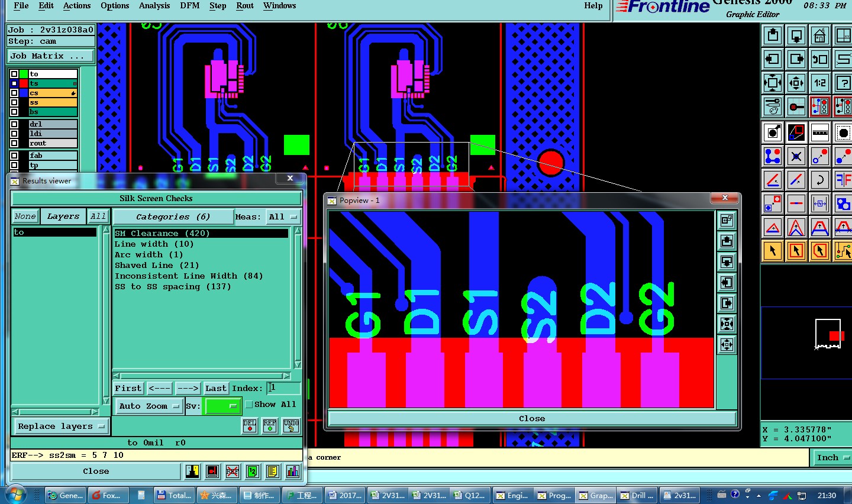Viewport: 852px width, 504px height.
Task: Select the ruler measurement tool icon
Action: pos(820,133)
